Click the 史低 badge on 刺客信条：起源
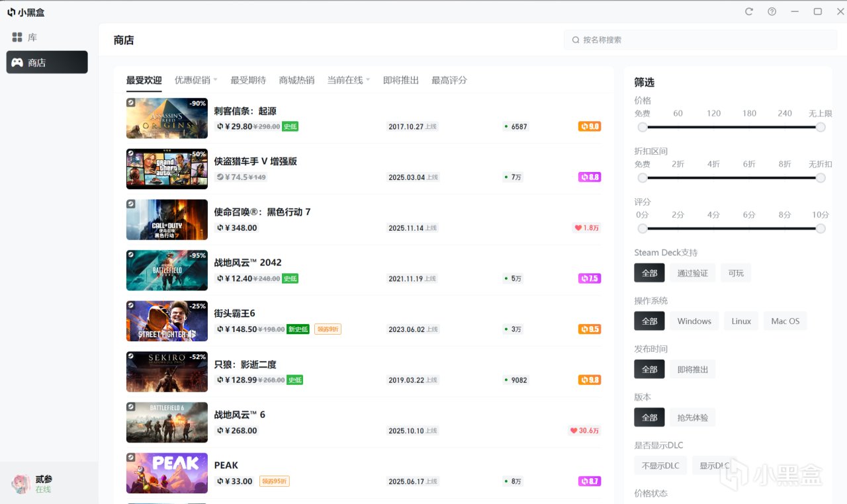 point(290,126)
